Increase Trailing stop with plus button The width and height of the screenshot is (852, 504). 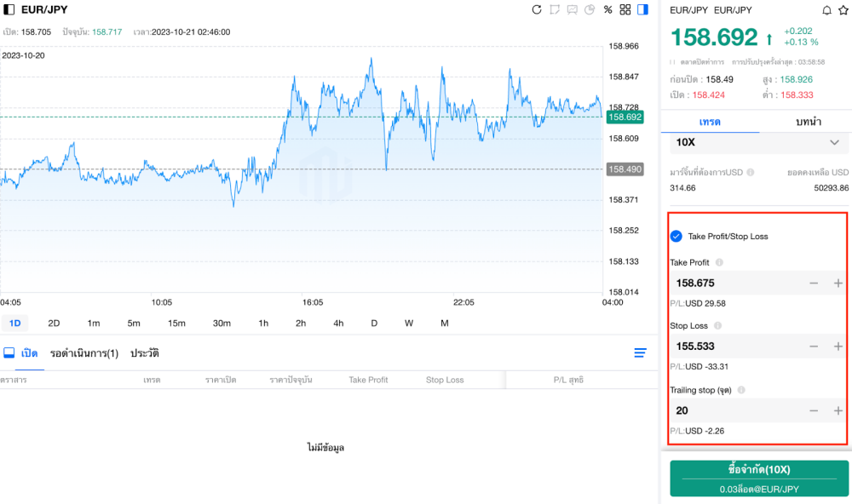tap(838, 410)
